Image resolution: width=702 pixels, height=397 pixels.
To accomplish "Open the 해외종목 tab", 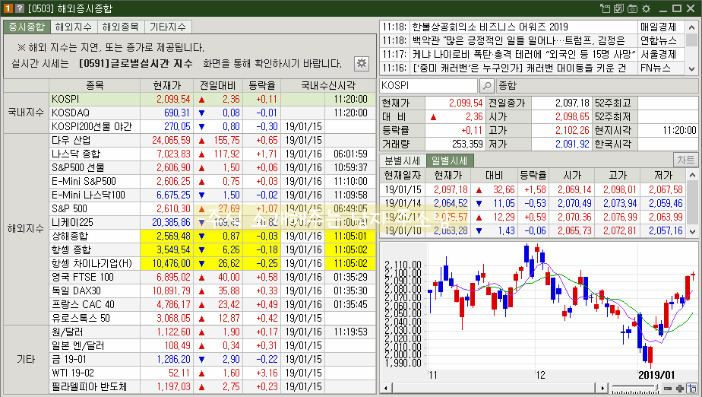I will (x=120, y=27).
